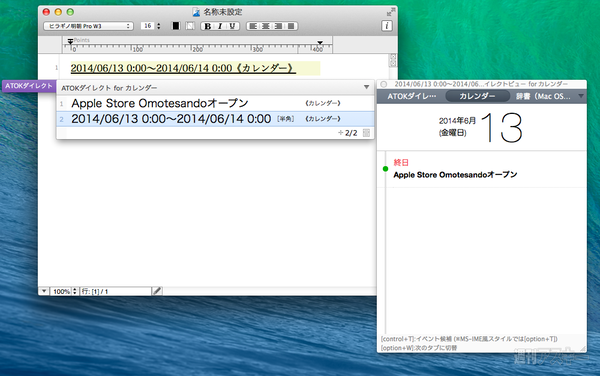
Task: Toggle bold formatting
Action: coord(207,26)
